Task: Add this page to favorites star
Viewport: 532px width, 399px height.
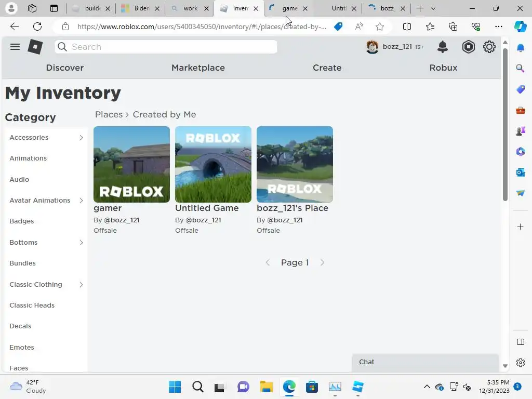Action: [x=380, y=26]
